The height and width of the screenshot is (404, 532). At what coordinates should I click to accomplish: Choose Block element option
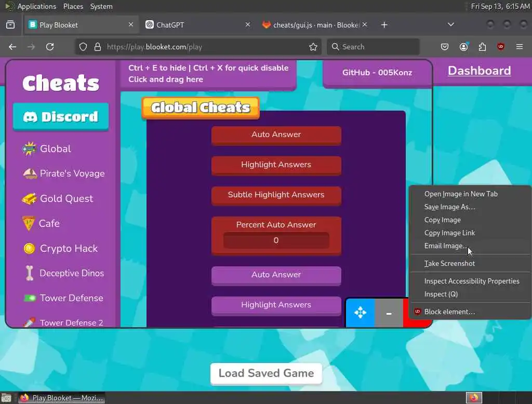coord(470,312)
